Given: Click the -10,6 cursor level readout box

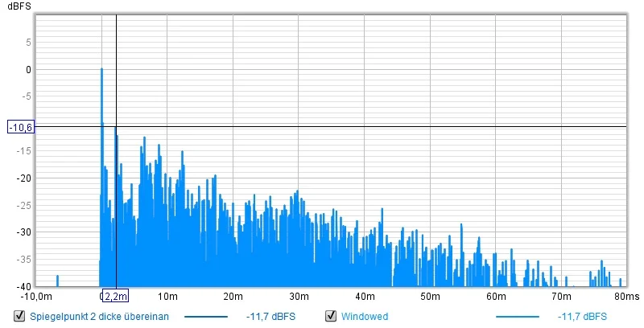Looking at the screenshot, I should point(21,127).
